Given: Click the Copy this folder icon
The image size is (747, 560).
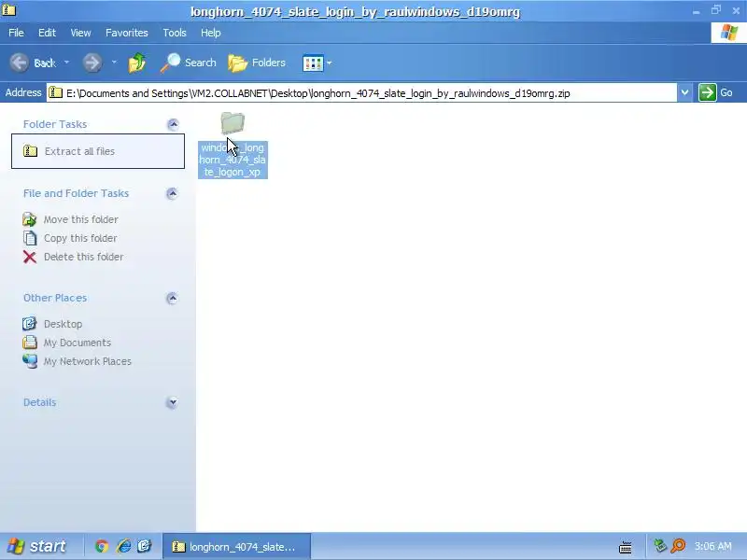Looking at the screenshot, I should pos(30,238).
